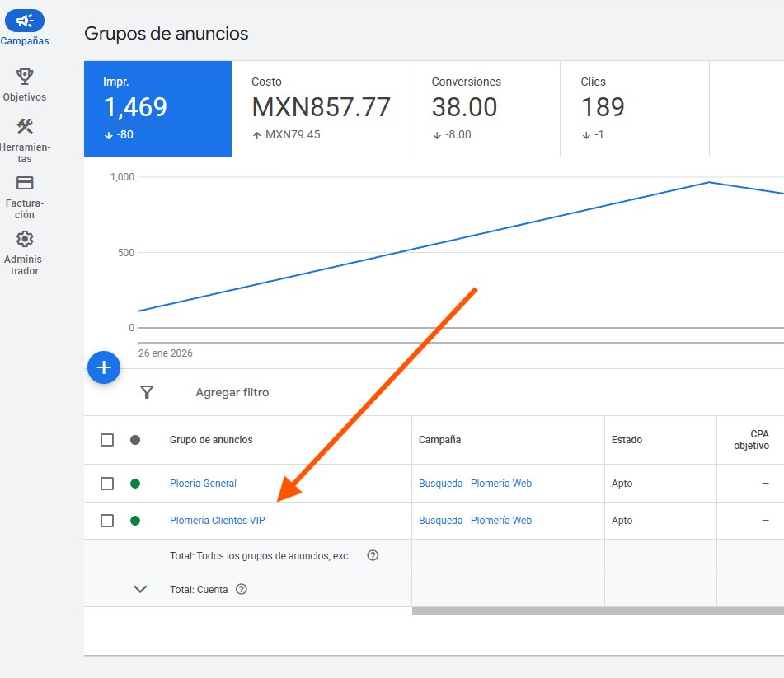Open Objetivos trophy icon in sidebar
The image size is (784, 678).
[x=25, y=77]
